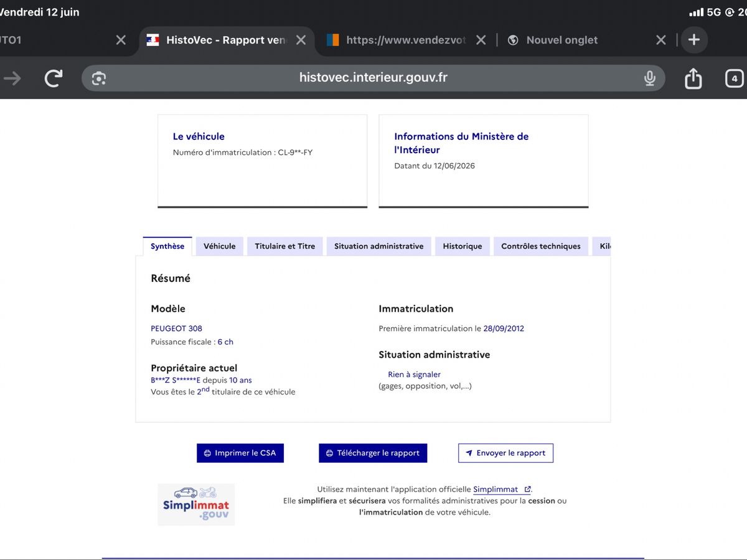Click the Envoyer le rapport button
The height and width of the screenshot is (560, 747).
coord(505,453)
